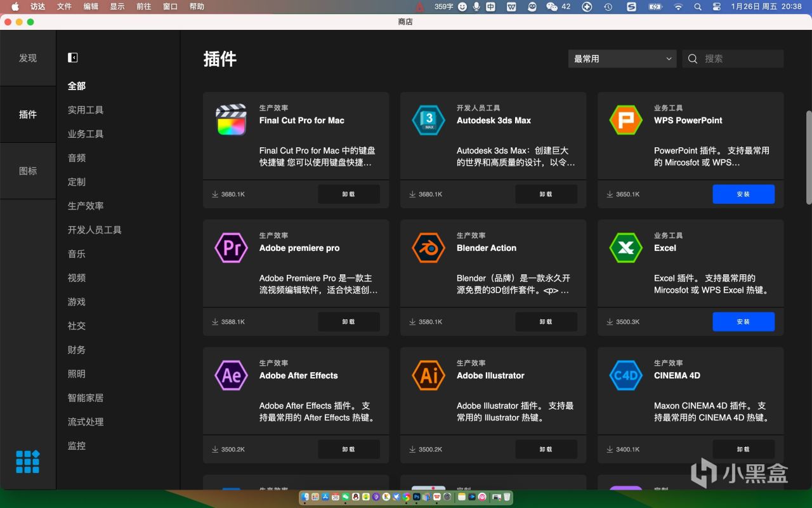Choose the 实用工具 sidebar category
Screen dimensions: 812x508
[x=86, y=110]
